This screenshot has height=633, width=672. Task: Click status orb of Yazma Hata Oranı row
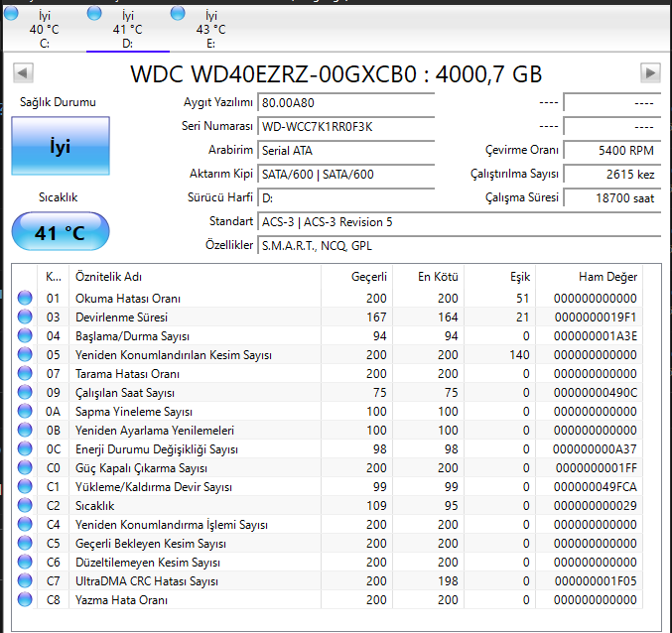pyautogui.click(x=25, y=599)
